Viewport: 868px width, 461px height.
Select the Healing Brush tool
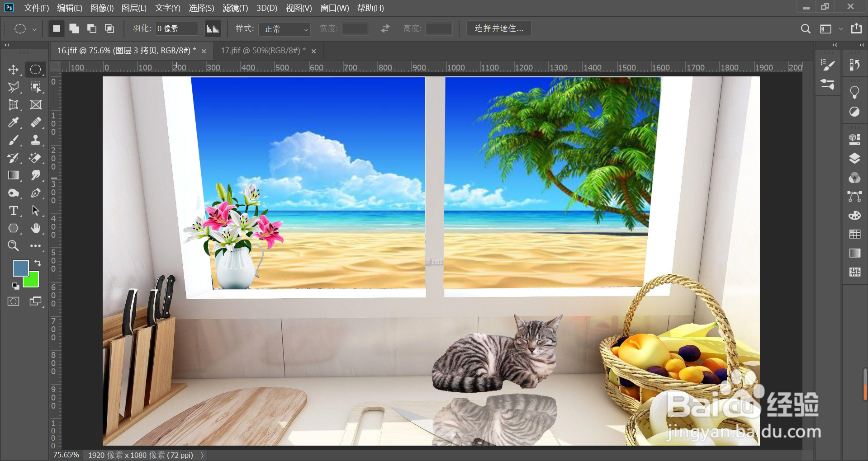36,122
